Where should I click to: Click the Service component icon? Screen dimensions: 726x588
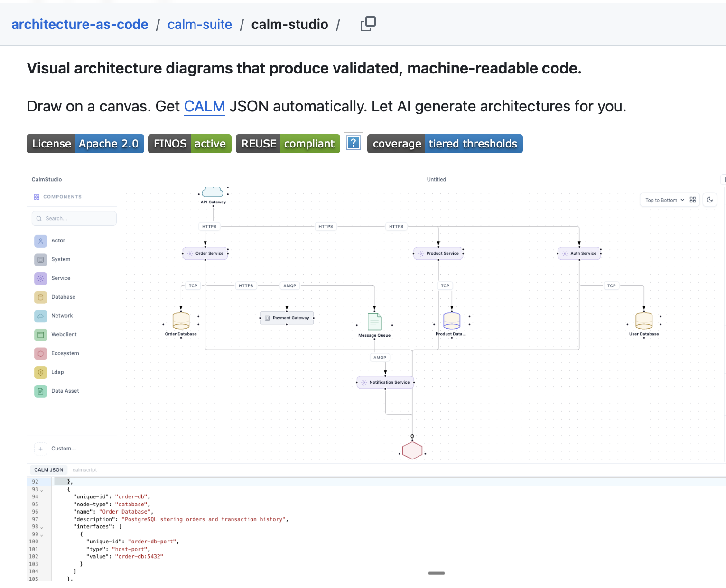pos(41,278)
